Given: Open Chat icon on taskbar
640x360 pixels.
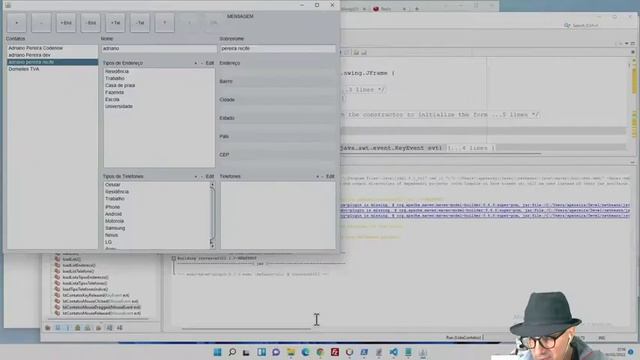Looking at the screenshot, I should [276, 352].
